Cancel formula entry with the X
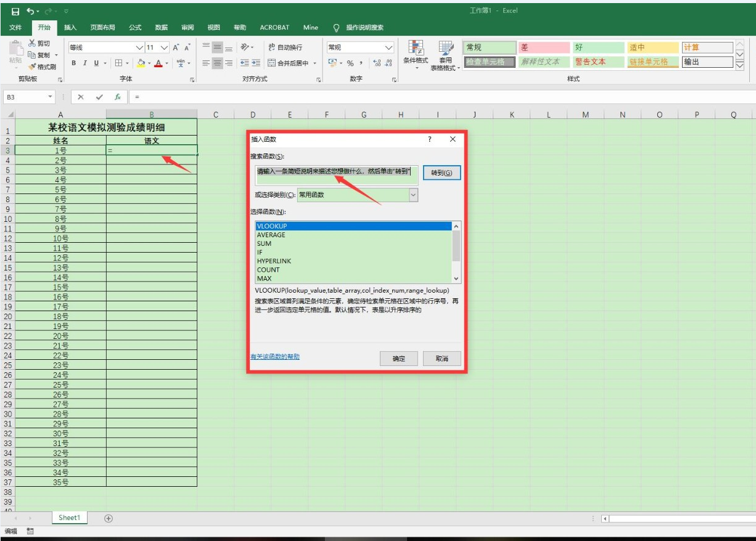The width and height of the screenshot is (756, 541). point(81,97)
